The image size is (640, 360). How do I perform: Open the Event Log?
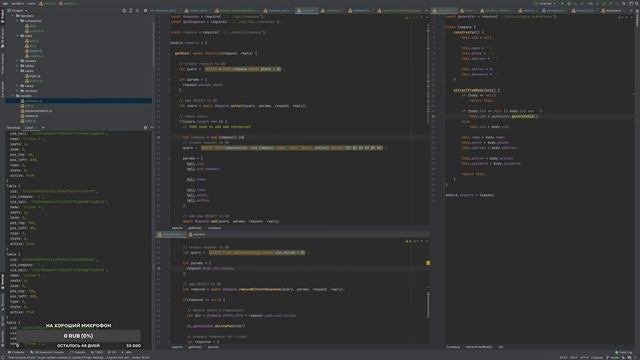pos(623,352)
